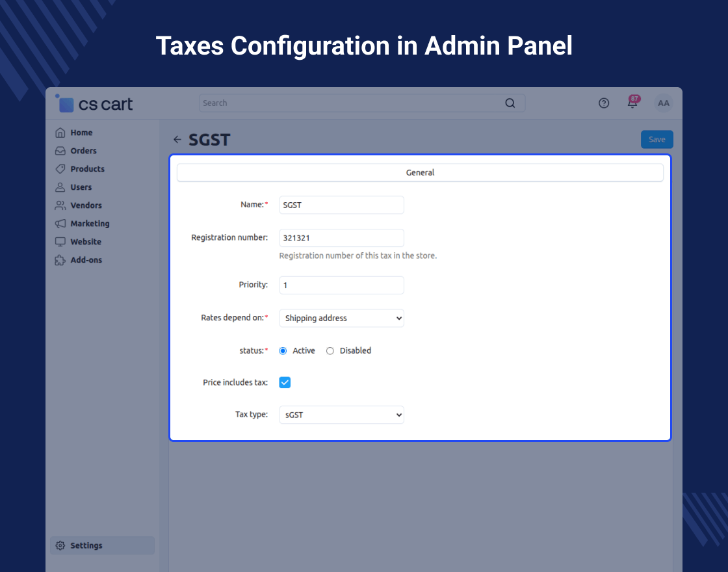Click the Orders inbox icon
The height and width of the screenshot is (572, 728).
coord(60,151)
